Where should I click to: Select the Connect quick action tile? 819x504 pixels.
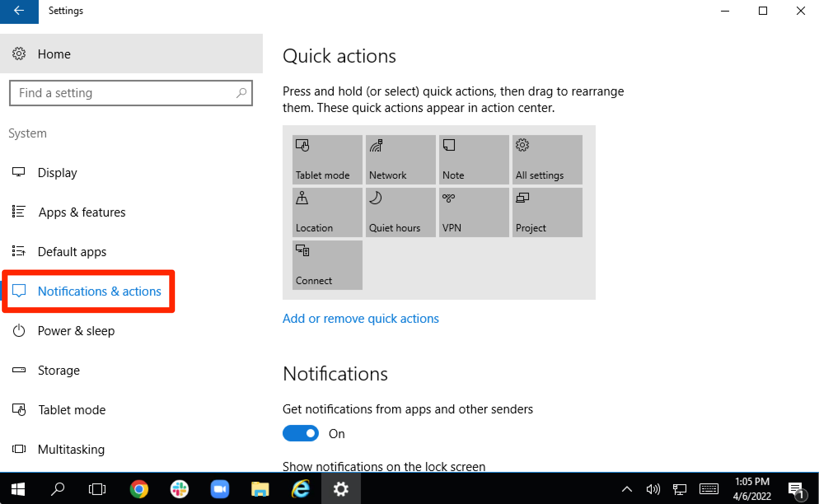(327, 265)
